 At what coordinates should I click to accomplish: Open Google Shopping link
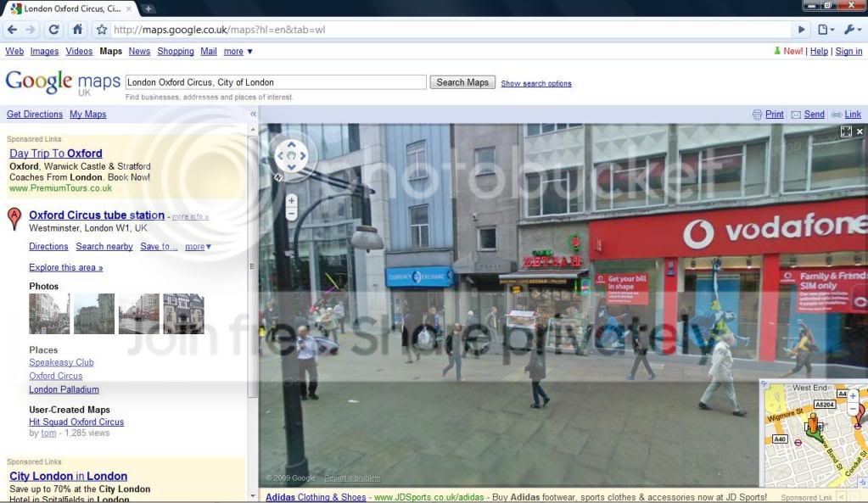176,51
